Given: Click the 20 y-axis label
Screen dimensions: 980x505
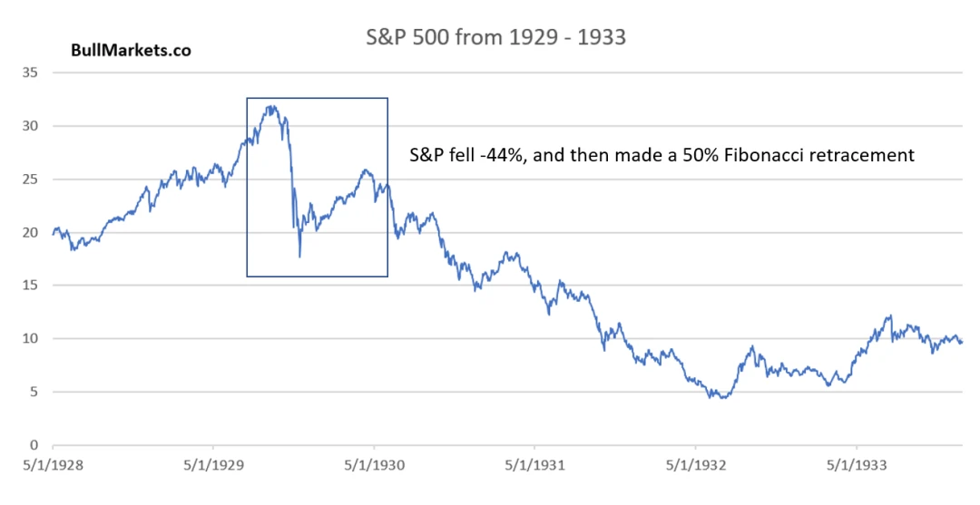Looking at the screenshot, I should (x=29, y=232).
